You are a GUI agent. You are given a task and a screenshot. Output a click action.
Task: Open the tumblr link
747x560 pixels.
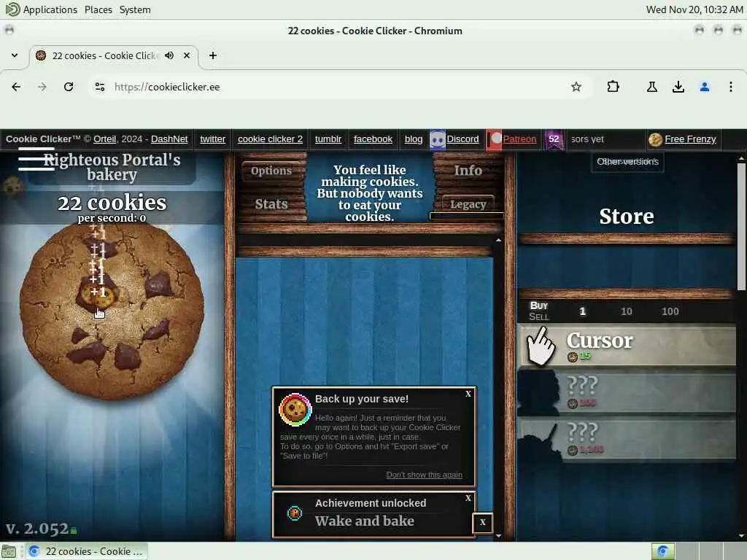[x=328, y=139]
